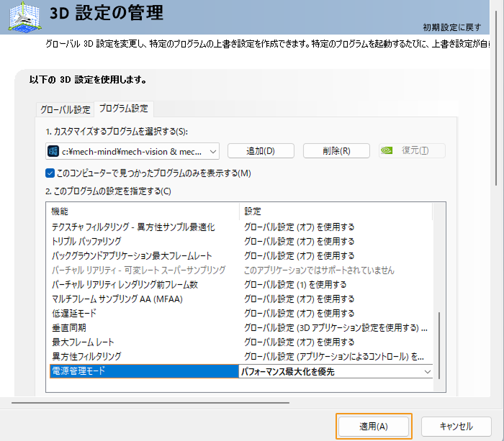
Task: Select the 電源管理モード feature row
Action: 143,371
